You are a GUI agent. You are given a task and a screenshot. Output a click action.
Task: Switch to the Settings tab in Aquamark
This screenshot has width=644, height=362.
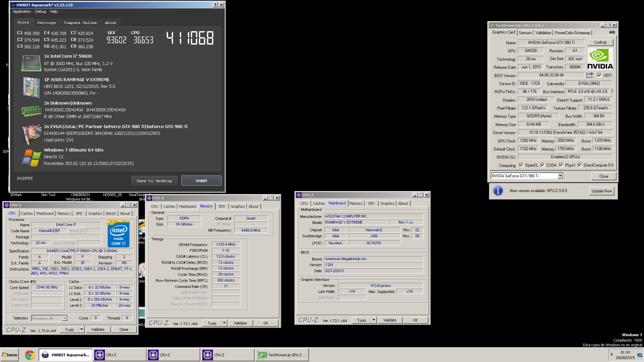(x=46, y=22)
